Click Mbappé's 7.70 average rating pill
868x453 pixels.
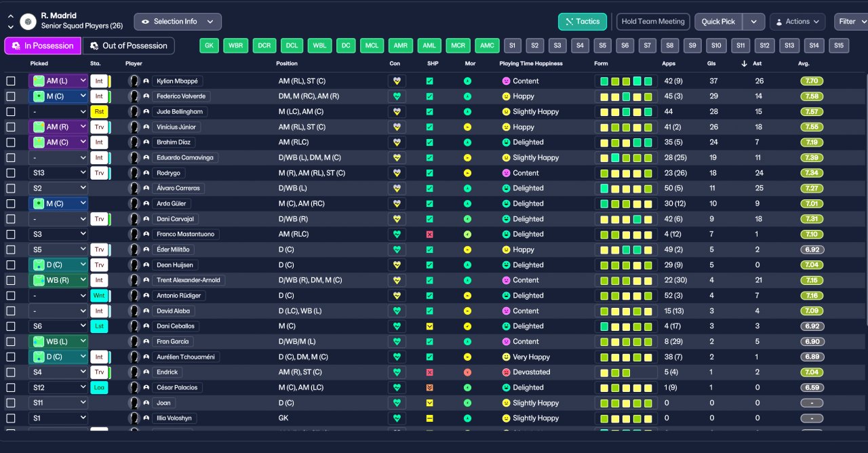[812, 81]
